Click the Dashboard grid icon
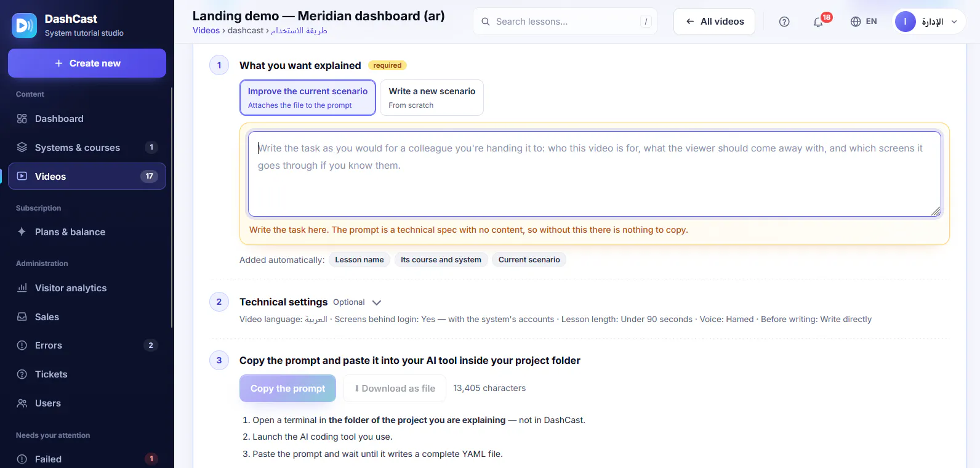 click(22, 119)
